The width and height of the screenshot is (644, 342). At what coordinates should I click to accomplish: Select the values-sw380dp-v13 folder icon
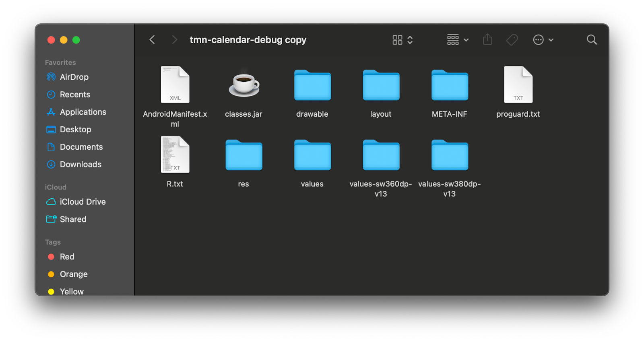pyautogui.click(x=450, y=155)
